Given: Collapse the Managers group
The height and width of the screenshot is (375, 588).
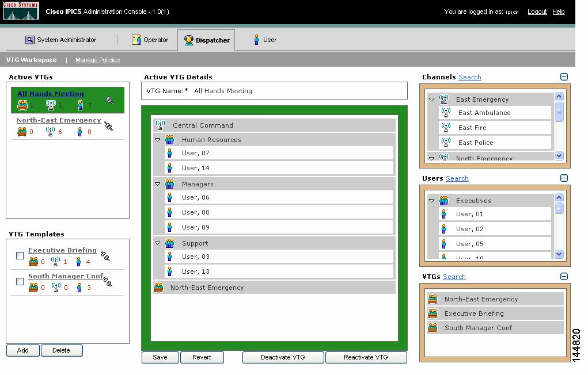Looking at the screenshot, I should coord(157,184).
